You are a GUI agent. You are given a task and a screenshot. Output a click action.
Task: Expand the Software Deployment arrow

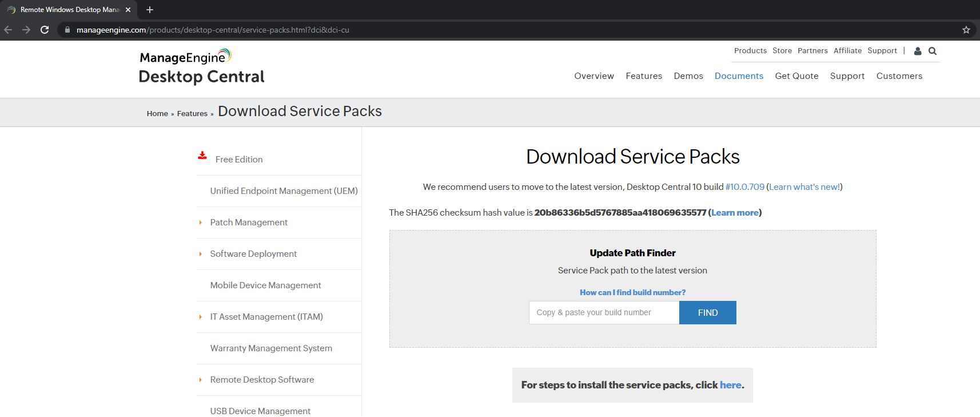click(200, 254)
